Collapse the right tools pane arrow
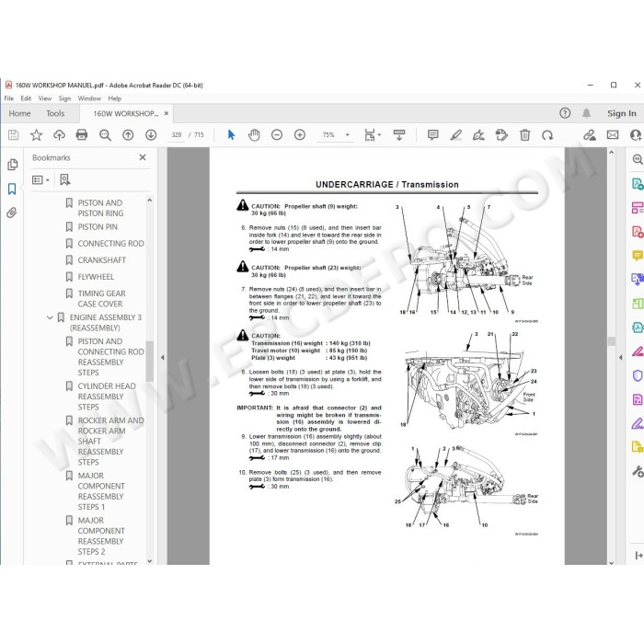Image resolution: width=644 pixels, height=644 pixels. [621, 357]
